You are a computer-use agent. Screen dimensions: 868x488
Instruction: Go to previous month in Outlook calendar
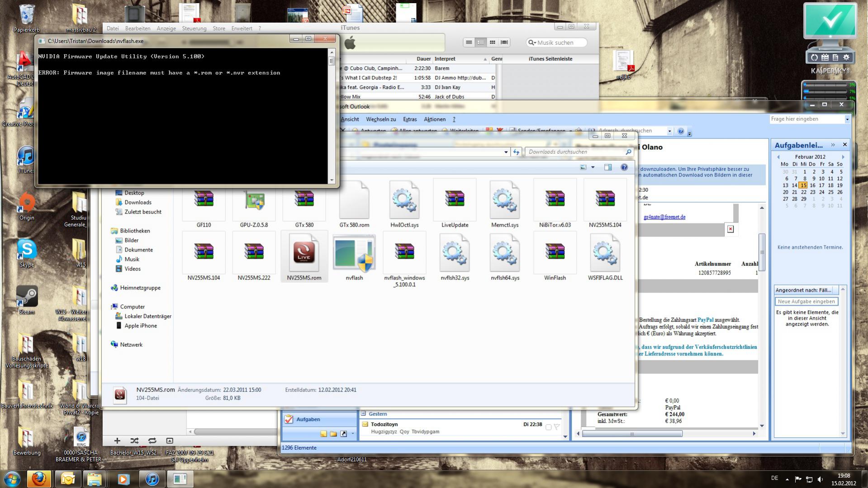click(778, 157)
